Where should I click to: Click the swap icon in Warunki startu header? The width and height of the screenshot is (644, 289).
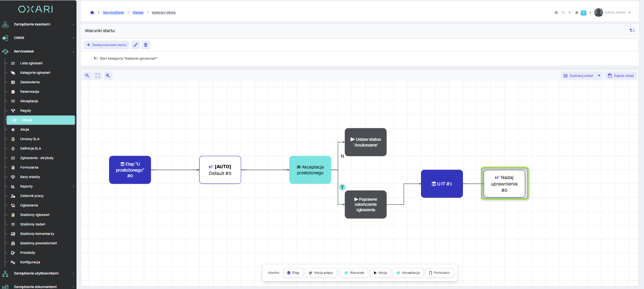pos(632,30)
